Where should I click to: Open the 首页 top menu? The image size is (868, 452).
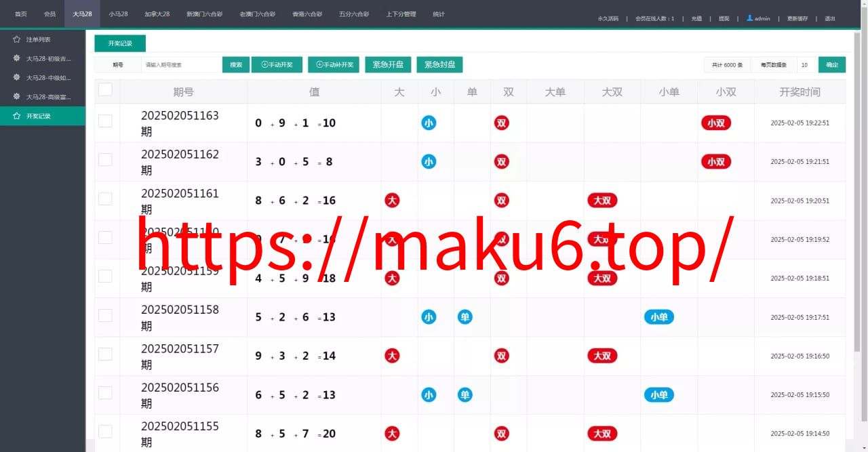coord(21,14)
